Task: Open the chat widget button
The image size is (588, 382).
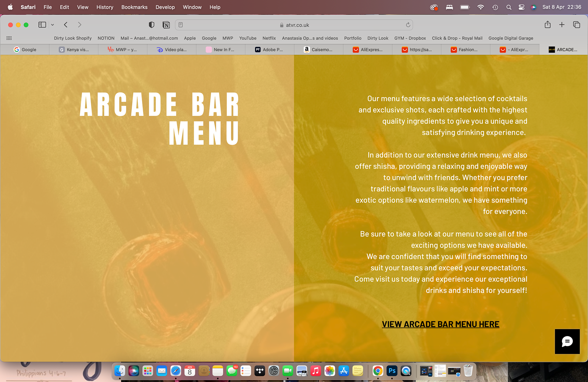Action: click(567, 342)
